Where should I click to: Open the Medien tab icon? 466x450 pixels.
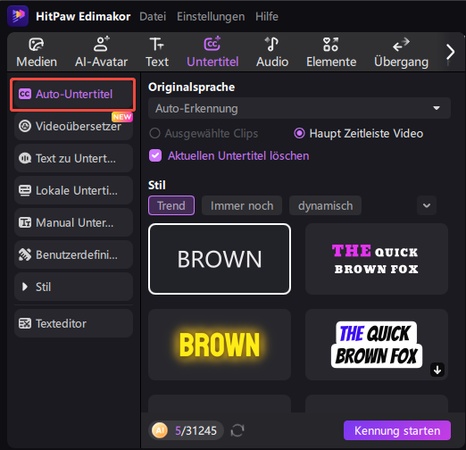pyautogui.click(x=36, y=44)
